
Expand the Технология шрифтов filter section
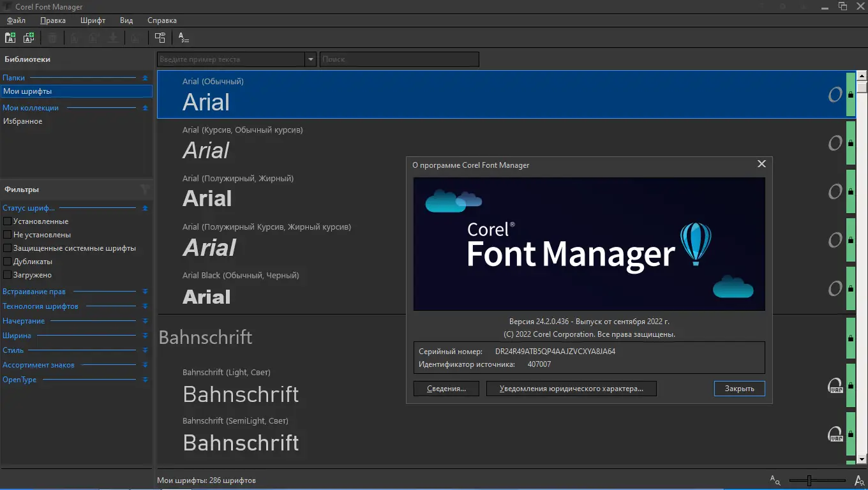click(145, 306)
